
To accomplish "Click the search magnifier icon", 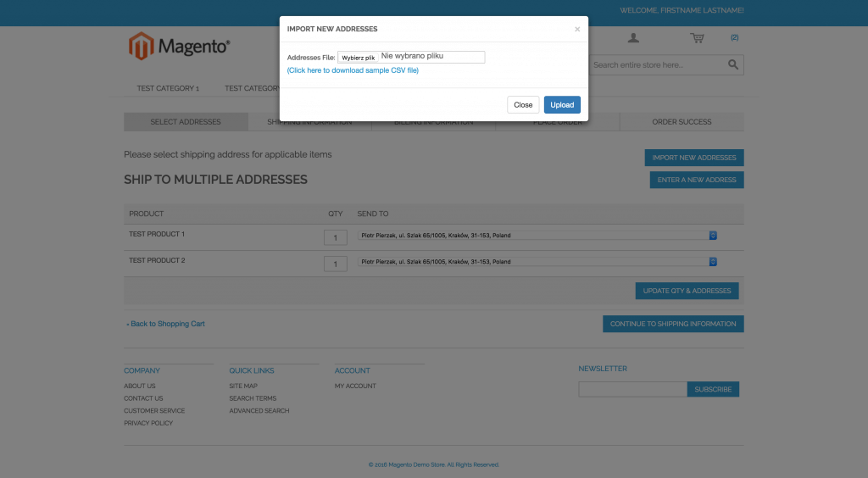I will click(733, 64).
